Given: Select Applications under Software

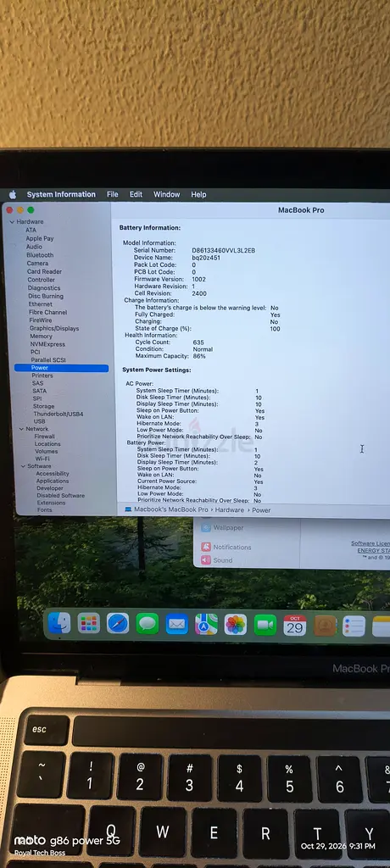Looking at the screenshot, I should tap(53, 481).
